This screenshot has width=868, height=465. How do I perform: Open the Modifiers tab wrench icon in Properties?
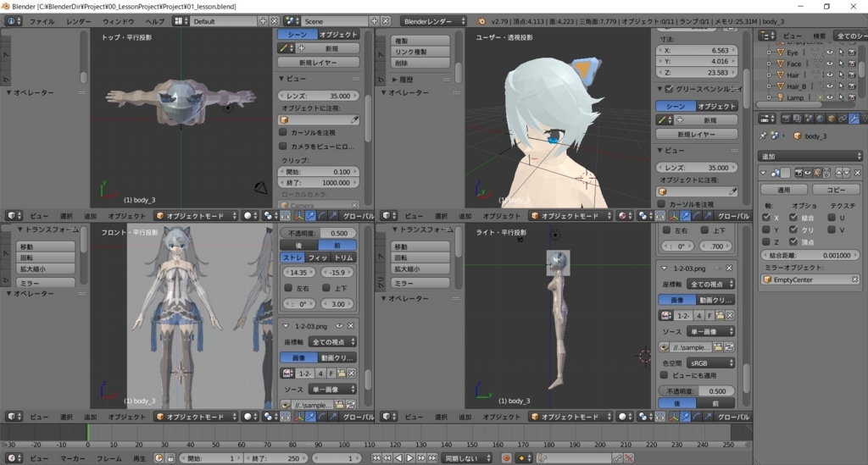[x=854, y=119]
